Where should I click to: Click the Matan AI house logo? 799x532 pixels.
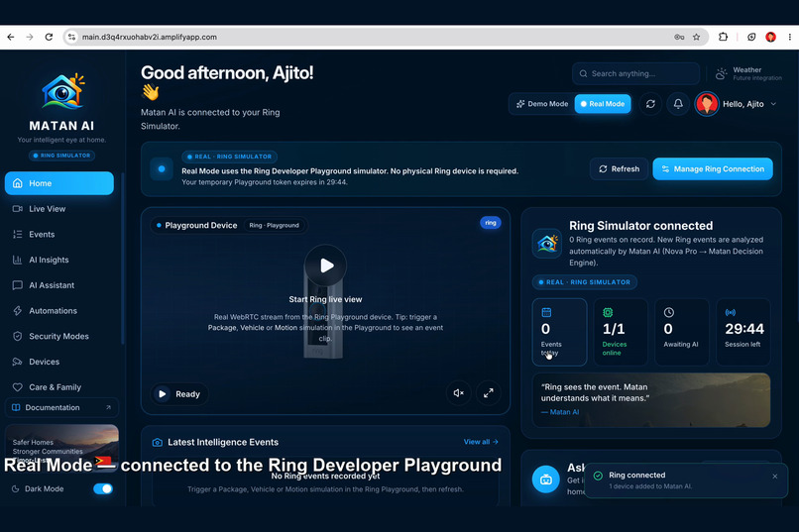point(62,91)
